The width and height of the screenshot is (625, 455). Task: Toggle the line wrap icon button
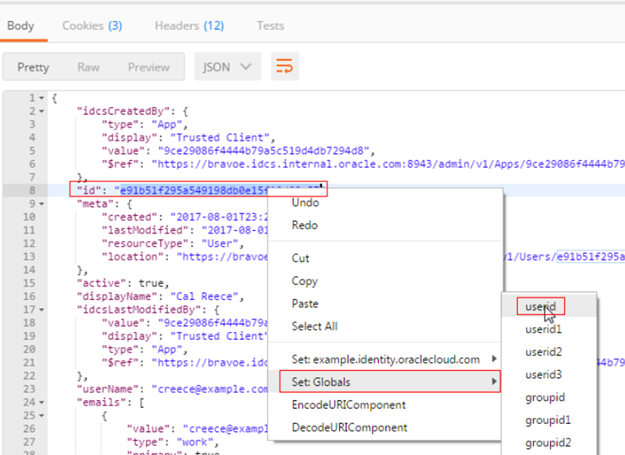pos(285,67)
